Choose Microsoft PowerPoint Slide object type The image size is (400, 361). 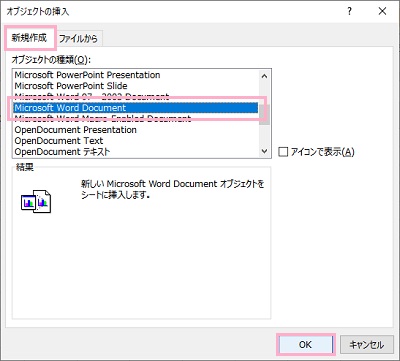pyautogui.click(x=136, y=86)
